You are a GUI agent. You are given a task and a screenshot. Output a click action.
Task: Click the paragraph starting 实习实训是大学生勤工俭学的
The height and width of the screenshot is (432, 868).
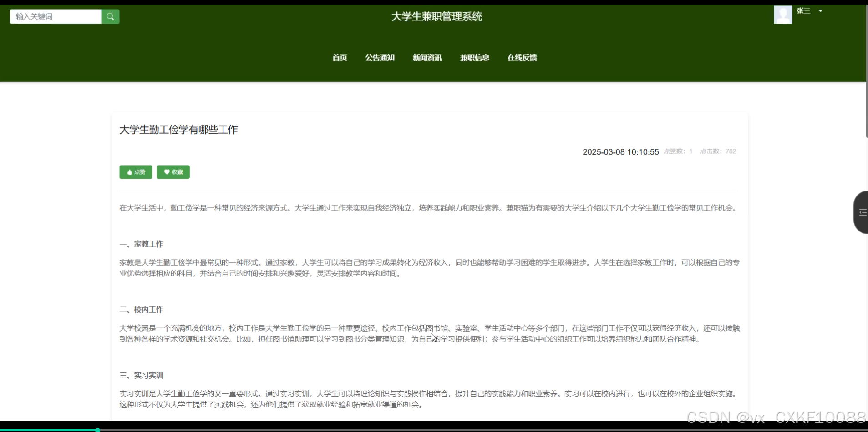(x=429, y=399)
